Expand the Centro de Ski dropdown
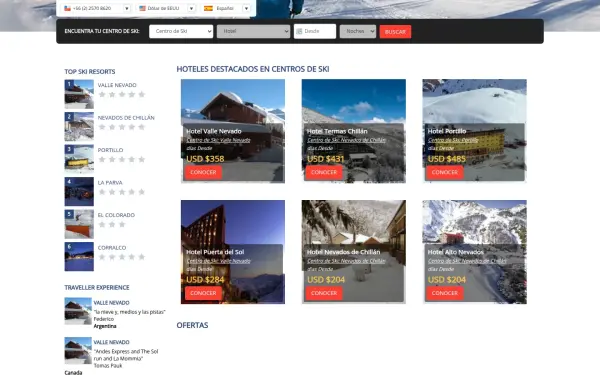The height and width of the screenshot is (375, 600). coord(181,31)
